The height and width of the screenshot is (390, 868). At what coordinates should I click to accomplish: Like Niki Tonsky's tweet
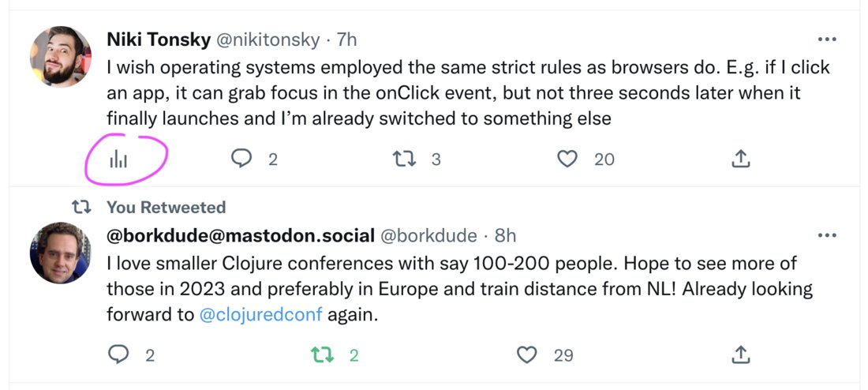click(567, 159)
